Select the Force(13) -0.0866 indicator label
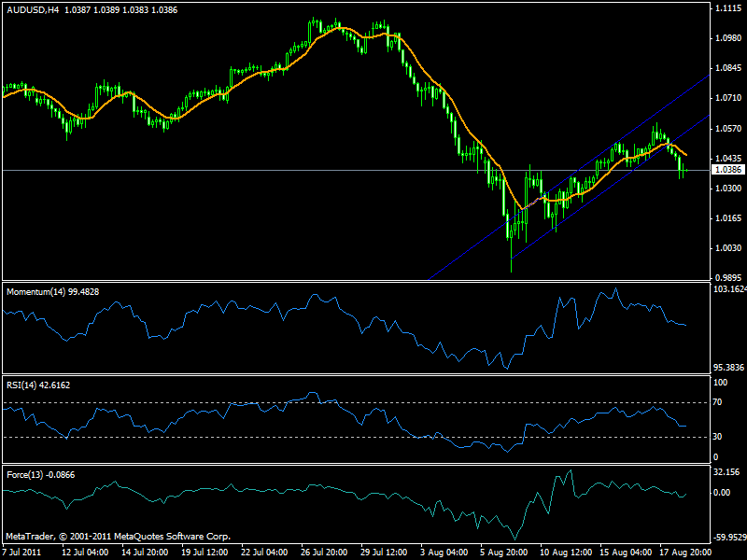 tap(41, 475)
